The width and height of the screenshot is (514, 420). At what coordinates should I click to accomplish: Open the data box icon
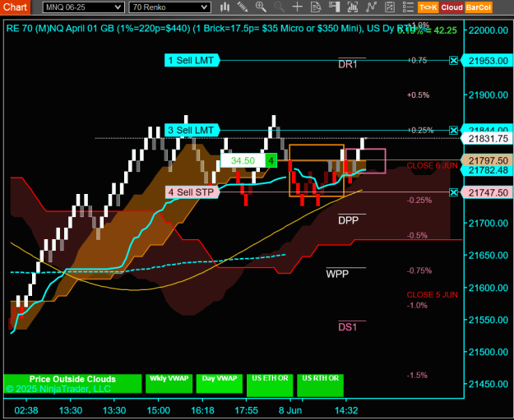[x=316, y=7]
